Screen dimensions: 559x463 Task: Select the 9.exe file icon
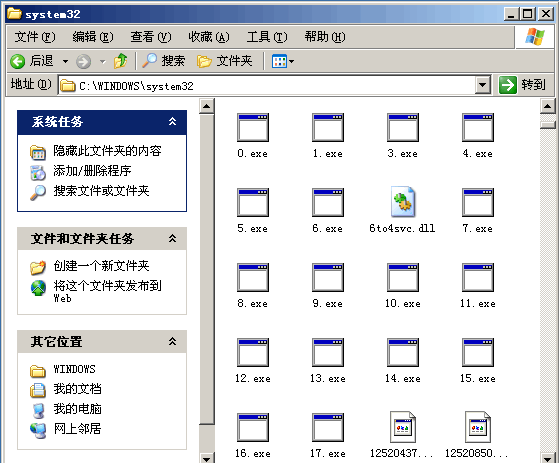pos(328,278)
